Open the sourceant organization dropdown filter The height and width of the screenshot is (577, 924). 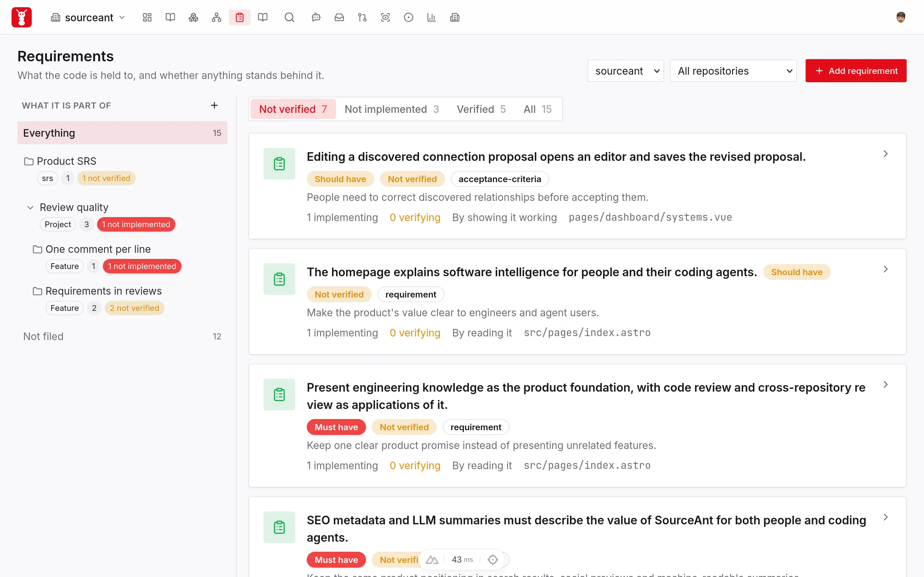pos(626,71)
